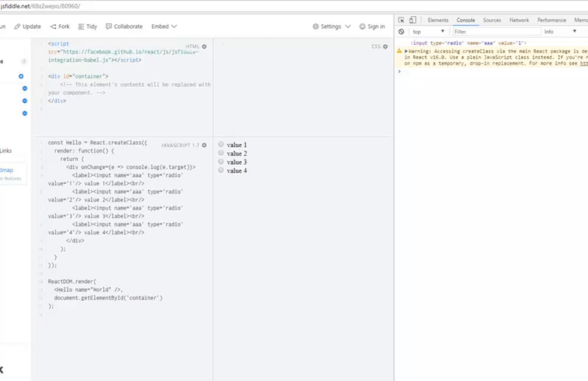Click the 'value 1' label text

click(x=237, y=145)
